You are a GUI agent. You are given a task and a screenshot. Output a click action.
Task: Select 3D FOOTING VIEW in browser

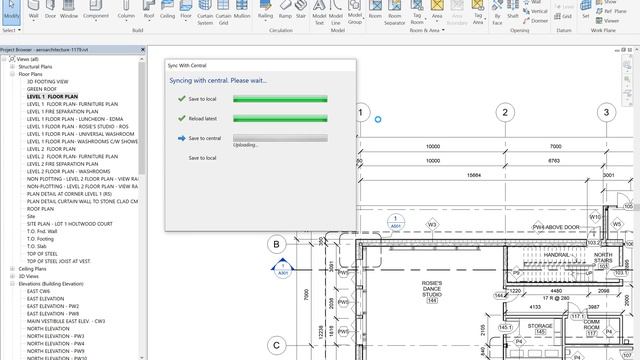click(47, 82)
